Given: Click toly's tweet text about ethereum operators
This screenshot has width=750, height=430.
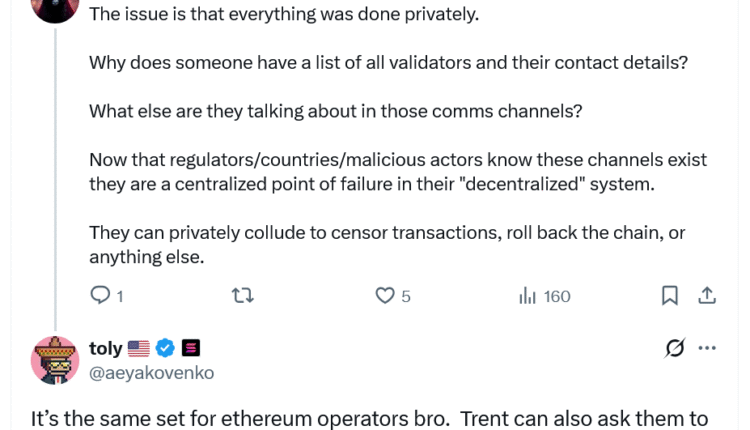Looking at the screenshot, I should (x=370, y=418).
